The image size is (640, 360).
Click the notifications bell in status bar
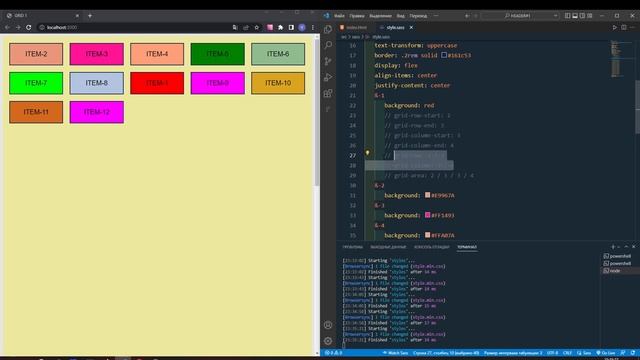point(632,353)
